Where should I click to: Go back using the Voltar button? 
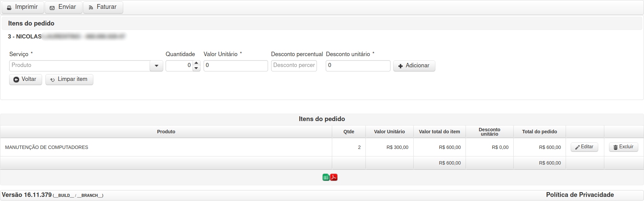tap(25, 79)
